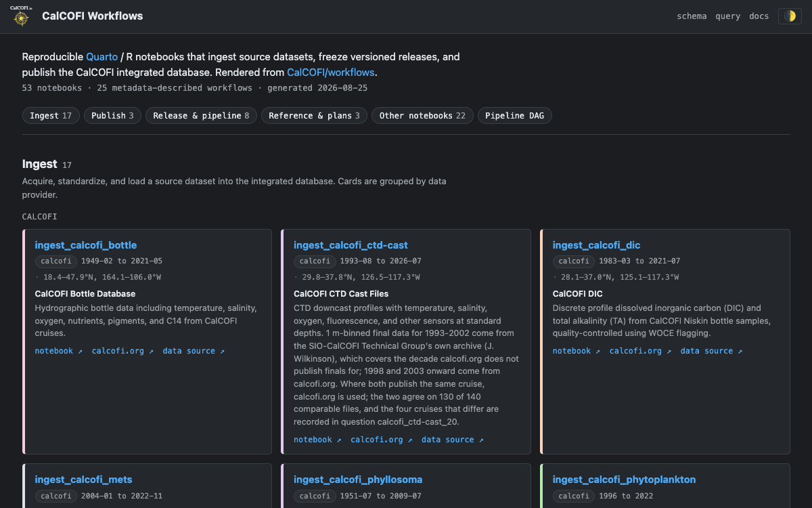Click coordinates 28.1–37.0°N, 125.1–117.3°W

point(620,278)
